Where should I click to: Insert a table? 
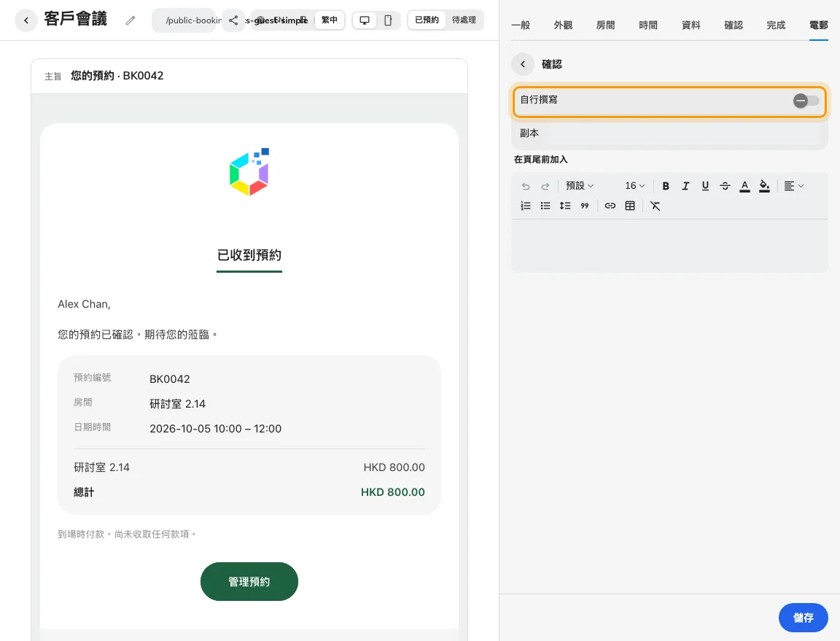tap(630, 206)
